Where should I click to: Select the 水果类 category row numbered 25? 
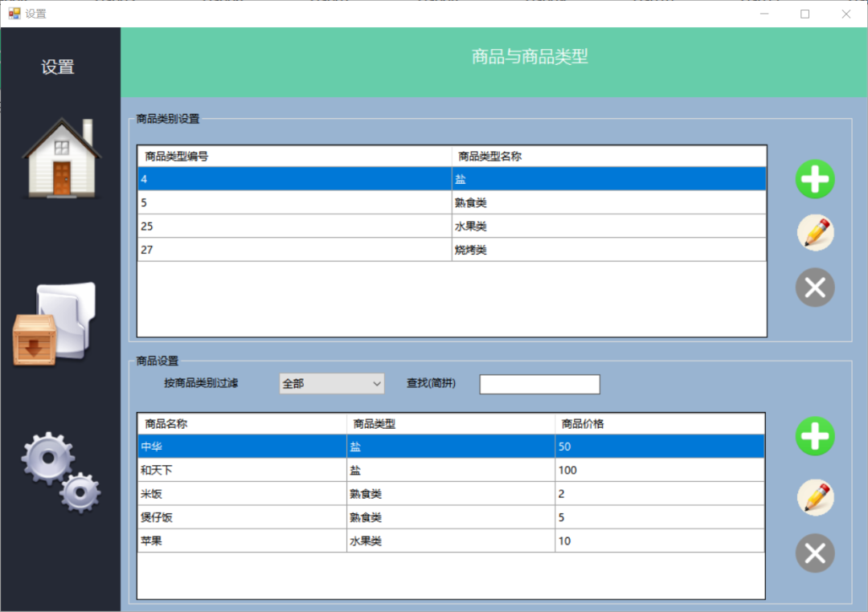(452, 226)
